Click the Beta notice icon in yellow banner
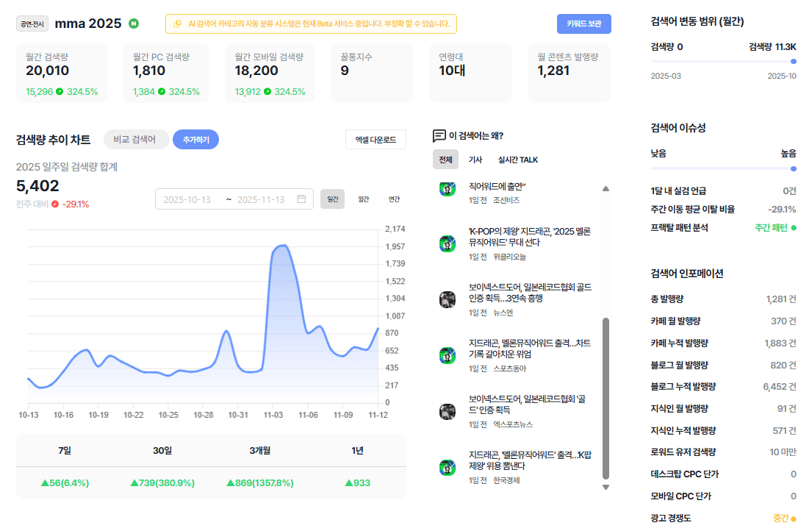812x531 pixels. click(178, 24)
